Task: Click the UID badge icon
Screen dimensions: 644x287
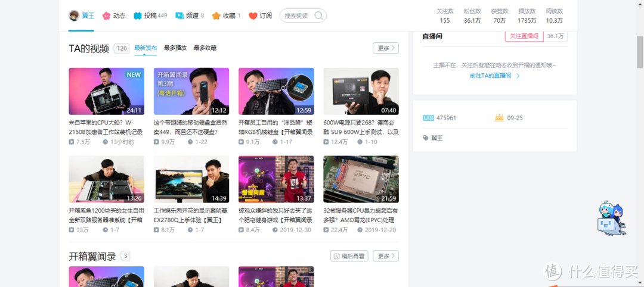Action: (428, 118)
